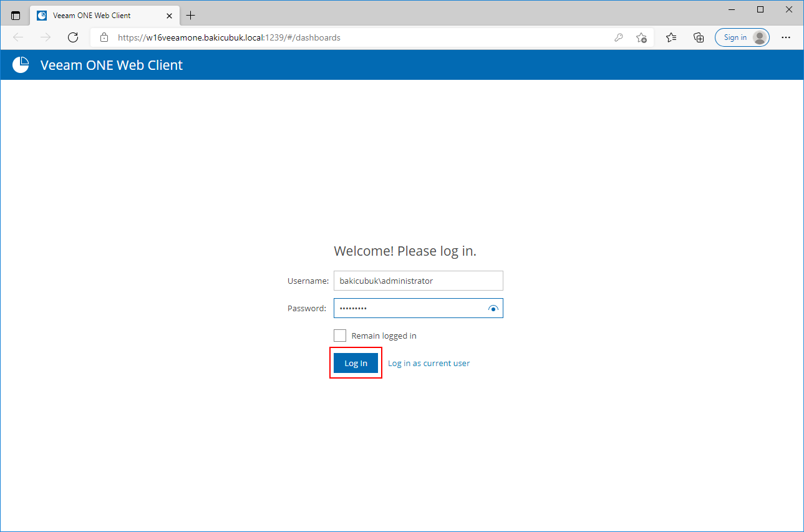Image resolution: width=804 pixels, height=532 pixels.
Task: Close the Veeam ONE Web Client tab
Action: [x=169, y=16]
